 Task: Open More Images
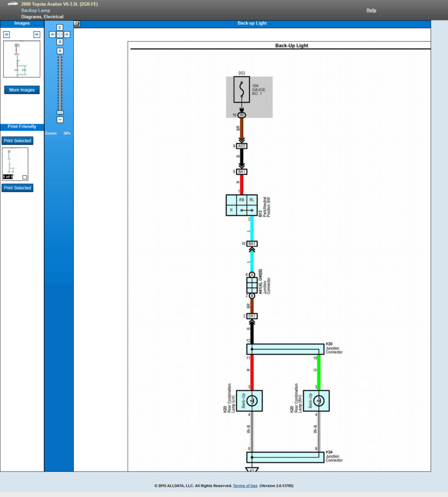coord(22,90)
